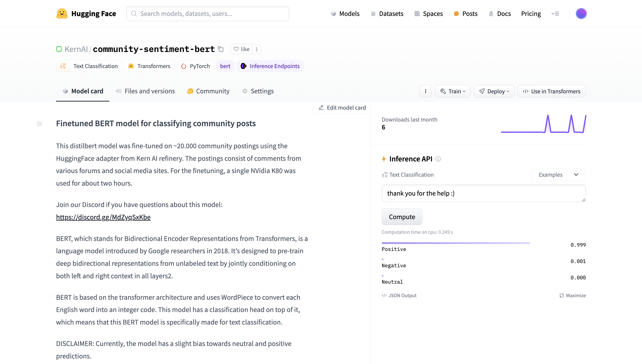Click the Hugging Face logo emoji
Image resolution: width=642 pixels, height=364 pixels.
[62, 14]
